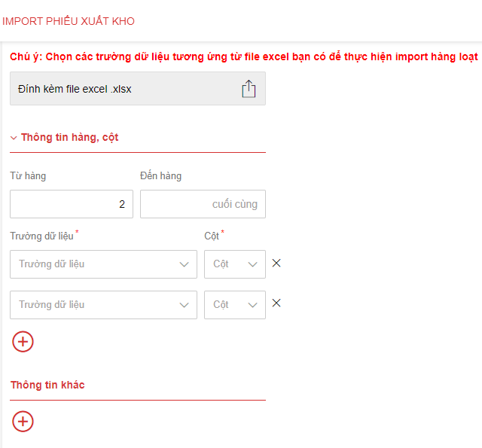Add a new field-column mapping row
482x448 pixels.
pyautogui.click(x=23, y=342)
